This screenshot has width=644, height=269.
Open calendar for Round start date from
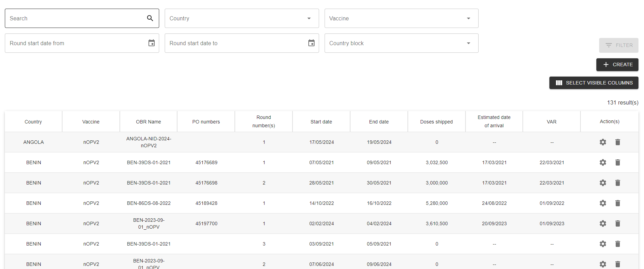pos(151,43)
